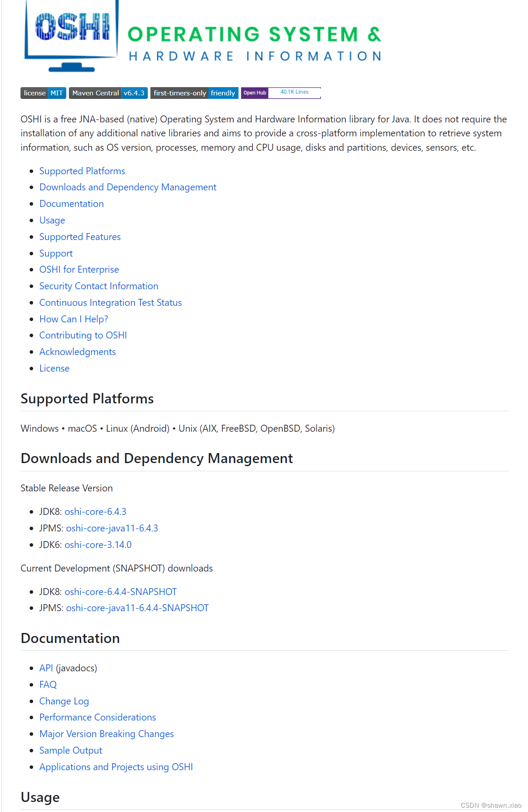Go to Security Contact Information

(99, 286)
